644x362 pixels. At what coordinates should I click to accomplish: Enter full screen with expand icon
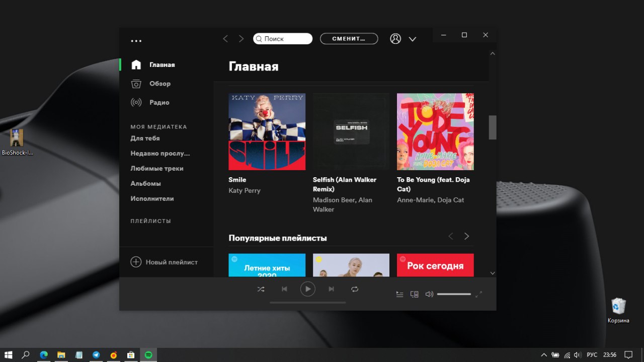(x=478, y=294)
